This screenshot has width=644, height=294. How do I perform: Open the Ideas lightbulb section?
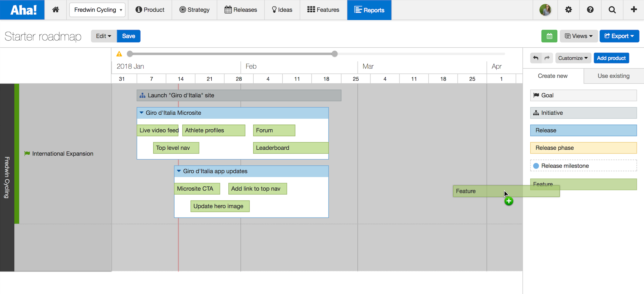[x=282, y=10]
